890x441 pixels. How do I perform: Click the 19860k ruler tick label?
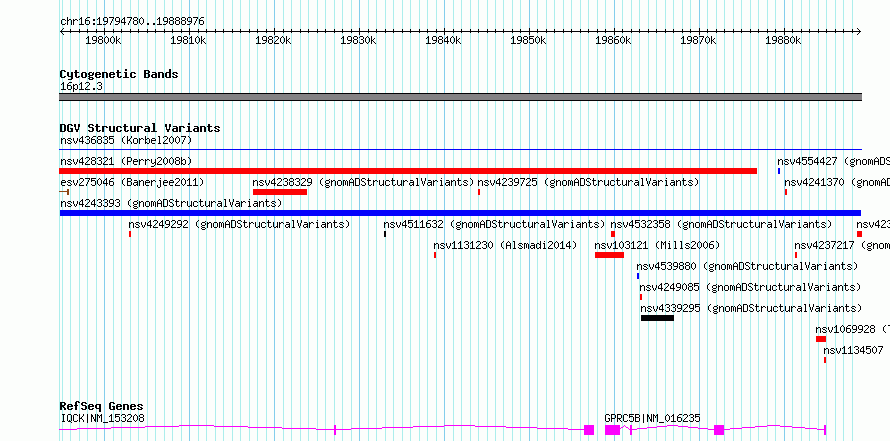[x=614, y=41]
